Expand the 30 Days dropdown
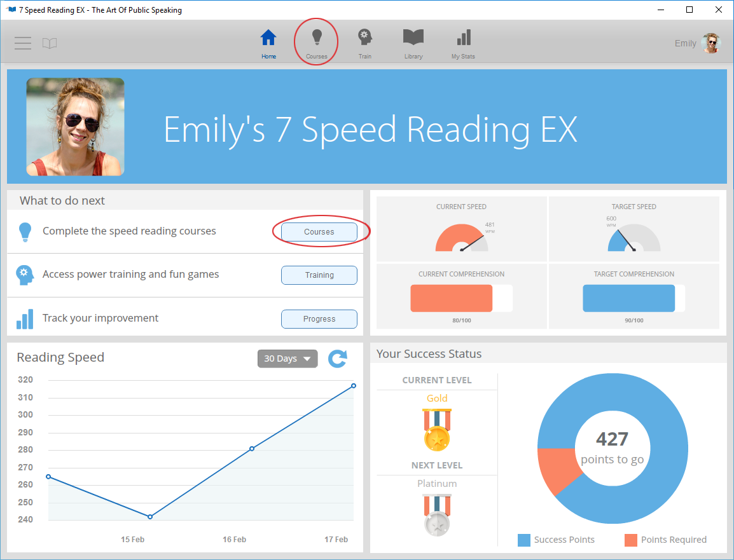Viewport: 734px width, 560px height. pyautogui.click(x=287, y=359)
